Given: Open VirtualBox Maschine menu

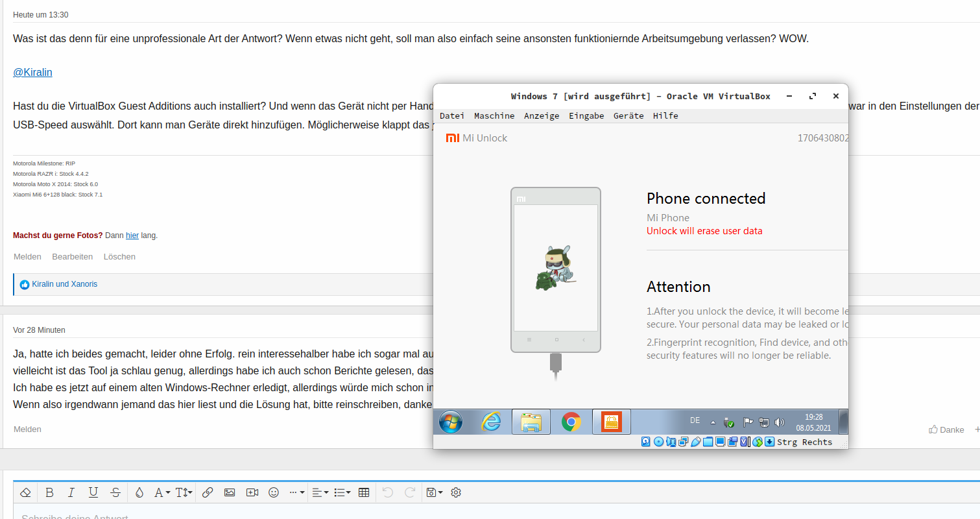Looking at the screenshot, I should (x=494, y=115).
